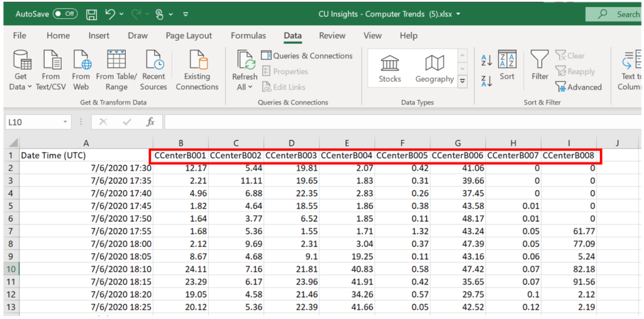Select the Geography data type
644x319 pixels.
pyautogui.click(x=435, y=68)
